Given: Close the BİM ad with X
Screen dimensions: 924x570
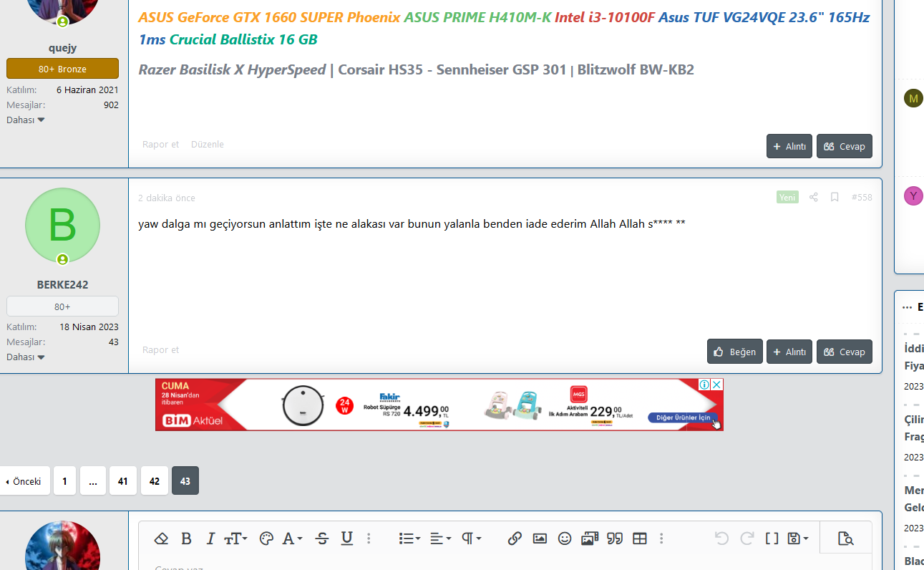Looking at the screenshot, I should tap(717, 385).
